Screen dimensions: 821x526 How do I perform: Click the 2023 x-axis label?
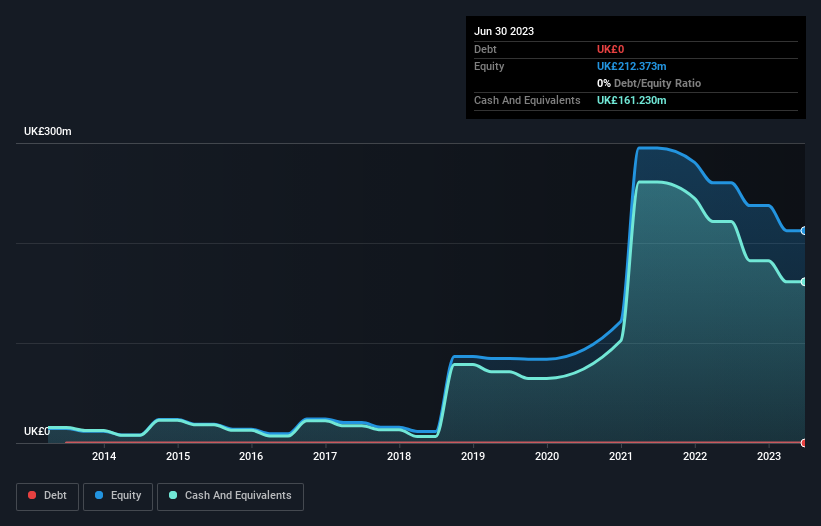point(769,456)
